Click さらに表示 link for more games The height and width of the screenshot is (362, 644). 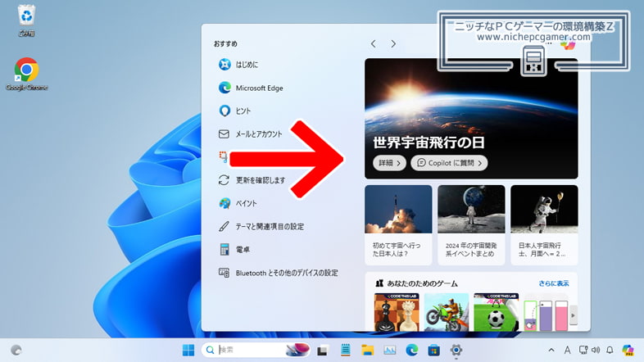[x=554, y=283]
